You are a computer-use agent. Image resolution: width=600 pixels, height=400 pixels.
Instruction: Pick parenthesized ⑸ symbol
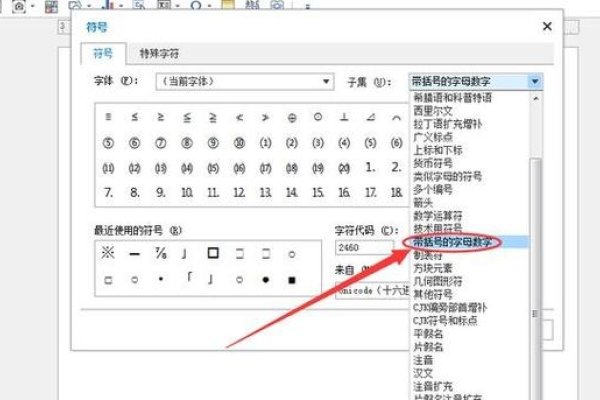[370, 143]
